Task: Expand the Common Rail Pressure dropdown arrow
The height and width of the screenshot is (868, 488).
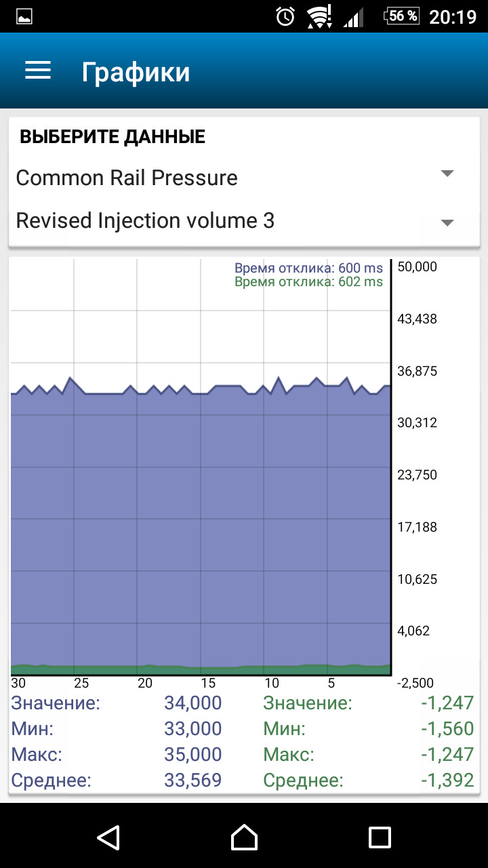Action: (x=447, y=174)
